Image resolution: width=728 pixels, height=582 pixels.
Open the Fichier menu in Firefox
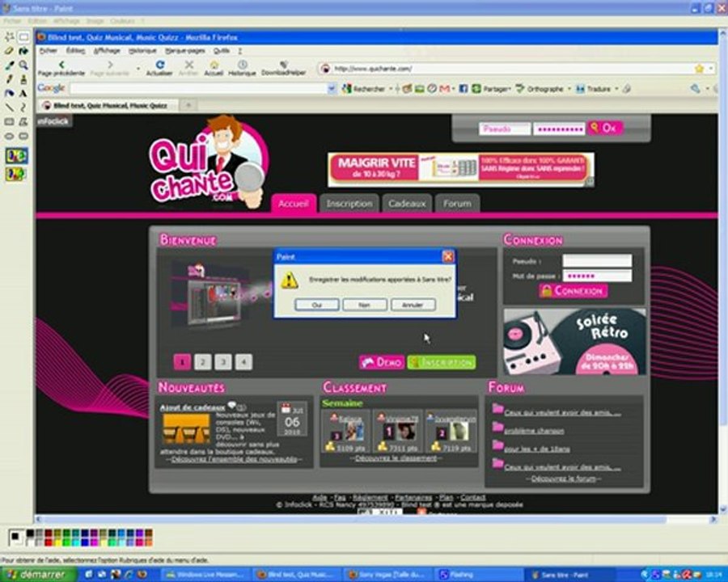coord(49,51)
